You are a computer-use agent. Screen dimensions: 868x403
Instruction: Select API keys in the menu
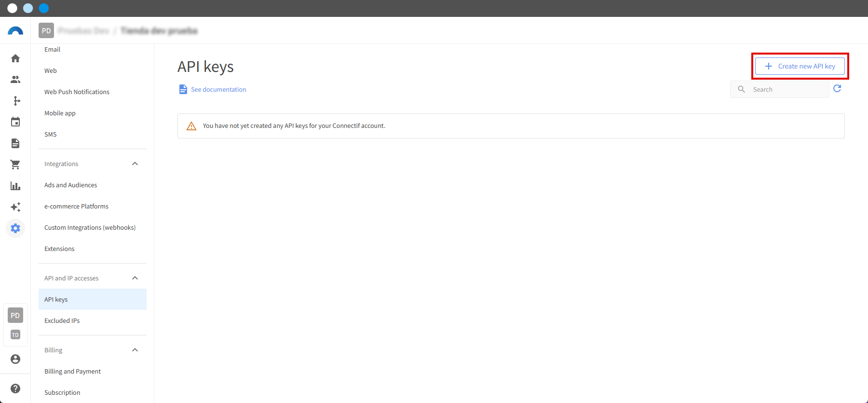[x=93, y=299]
